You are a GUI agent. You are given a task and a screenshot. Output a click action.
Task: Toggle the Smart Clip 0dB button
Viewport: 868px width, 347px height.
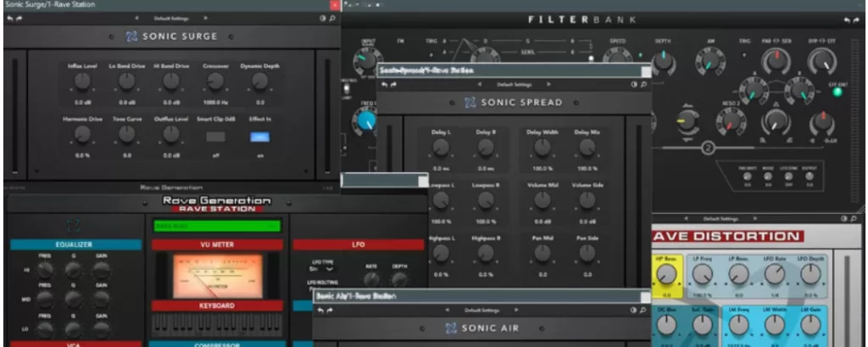point(215,137)
